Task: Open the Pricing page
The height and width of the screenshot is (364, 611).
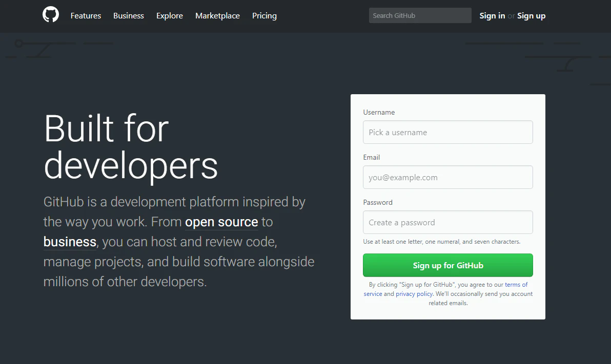Action: [264, 15]
